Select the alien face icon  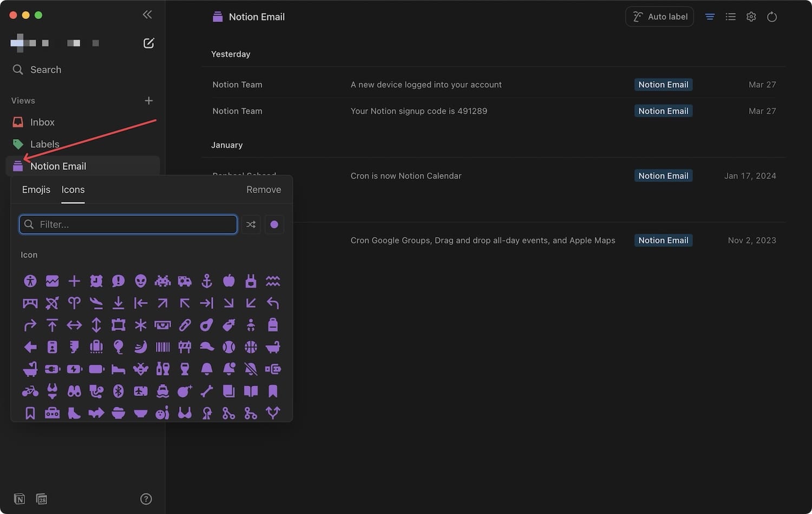pyautogui.click(x=141, y=281)
